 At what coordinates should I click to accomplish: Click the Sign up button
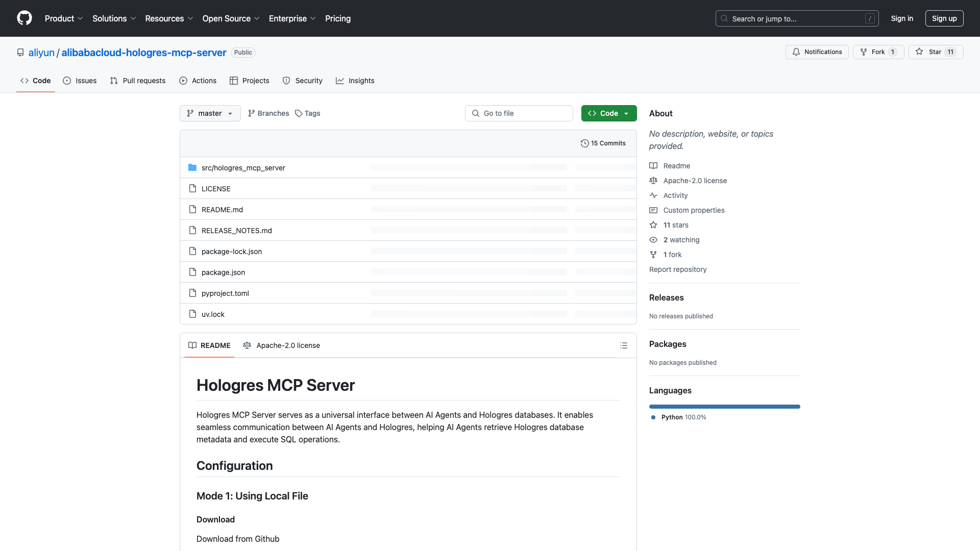(944, 18)
